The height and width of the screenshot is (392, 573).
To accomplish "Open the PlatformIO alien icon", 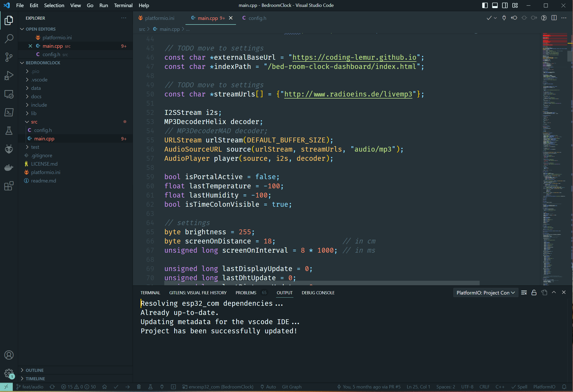I will 9,149.
